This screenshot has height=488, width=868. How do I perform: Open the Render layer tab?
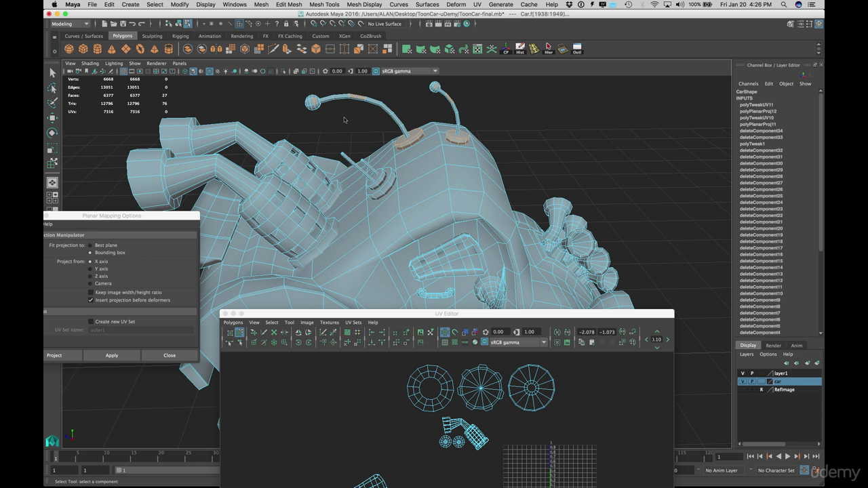(773, 346)
